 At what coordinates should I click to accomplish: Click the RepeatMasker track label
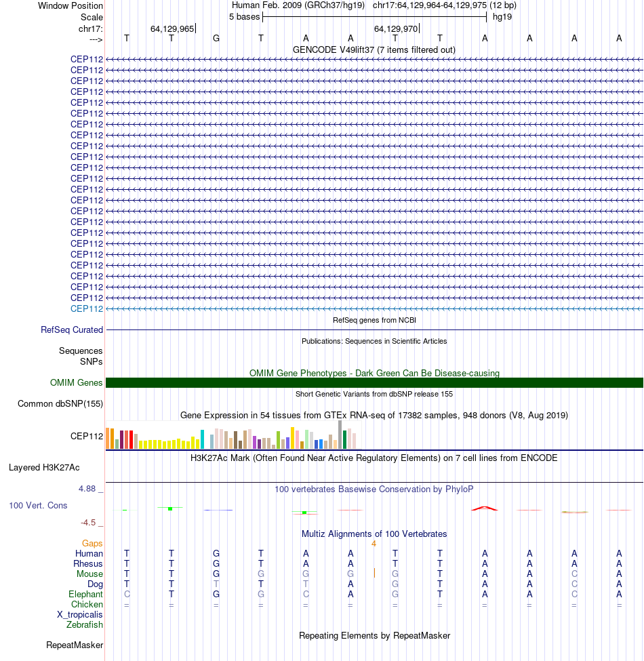point(75,645)
